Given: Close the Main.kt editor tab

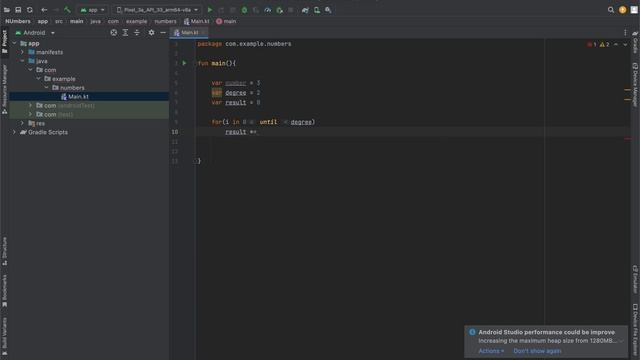Looking at the screenshot, I should click(x=203, y=33).
